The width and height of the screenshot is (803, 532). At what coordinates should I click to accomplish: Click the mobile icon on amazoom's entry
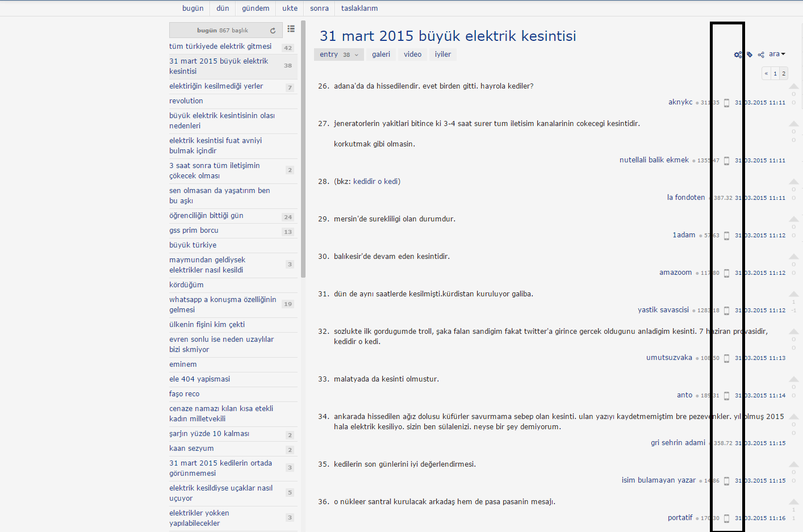726,273
